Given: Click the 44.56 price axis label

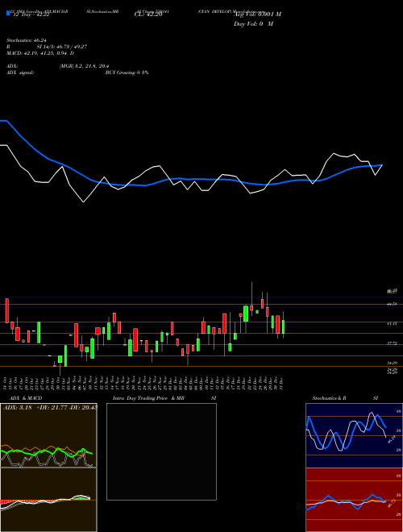Looking at the screenshot, I should coord(392,305).
